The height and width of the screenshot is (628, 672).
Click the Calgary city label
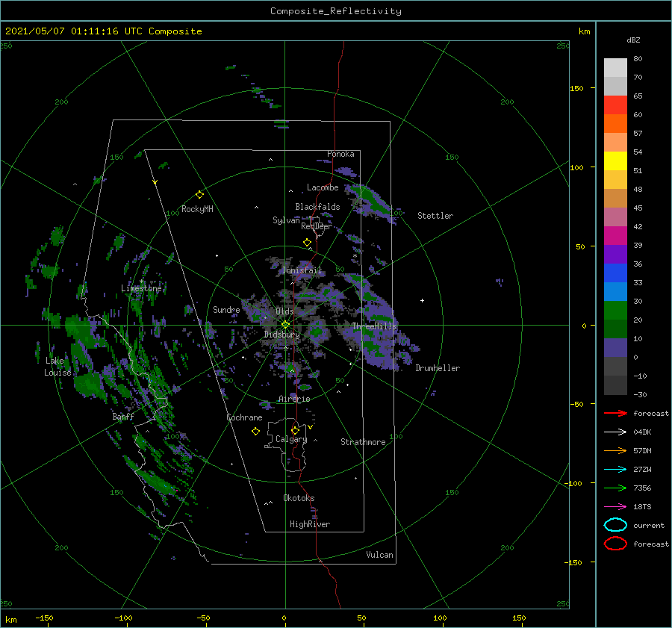coord(291,439)
